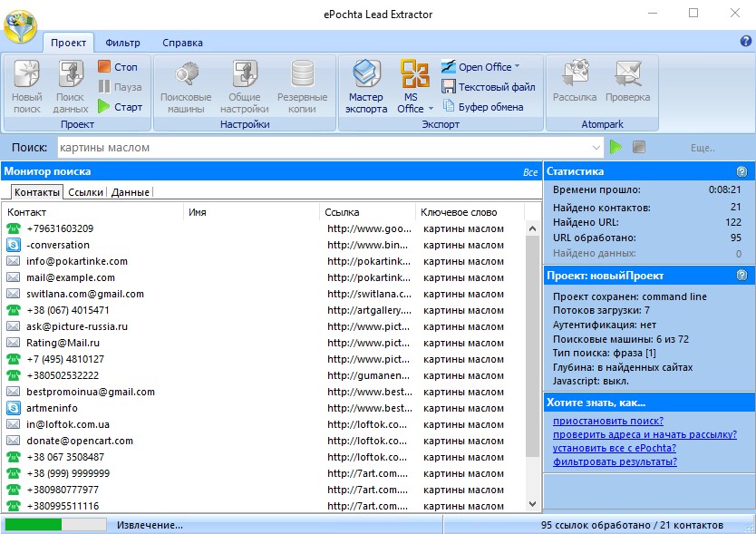756x534 pixels.
Task: Click the extraction progress bar
Action: [x=55, y=524]
